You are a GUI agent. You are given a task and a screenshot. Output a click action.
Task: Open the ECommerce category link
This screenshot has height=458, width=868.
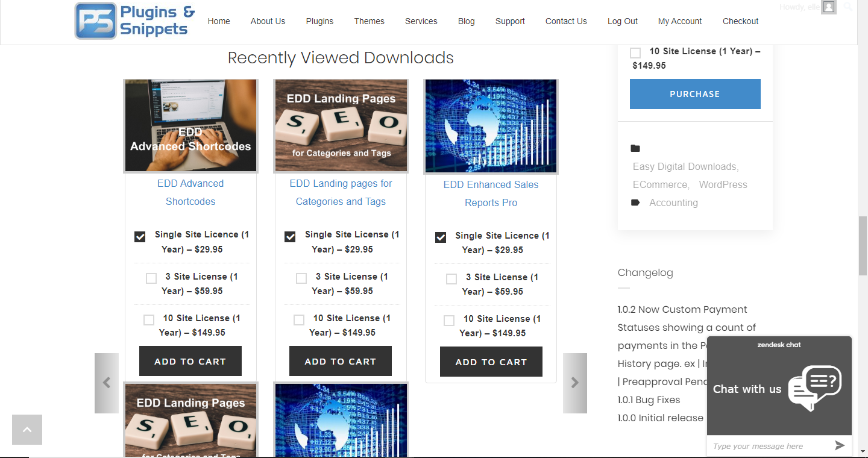click(660, 184)
